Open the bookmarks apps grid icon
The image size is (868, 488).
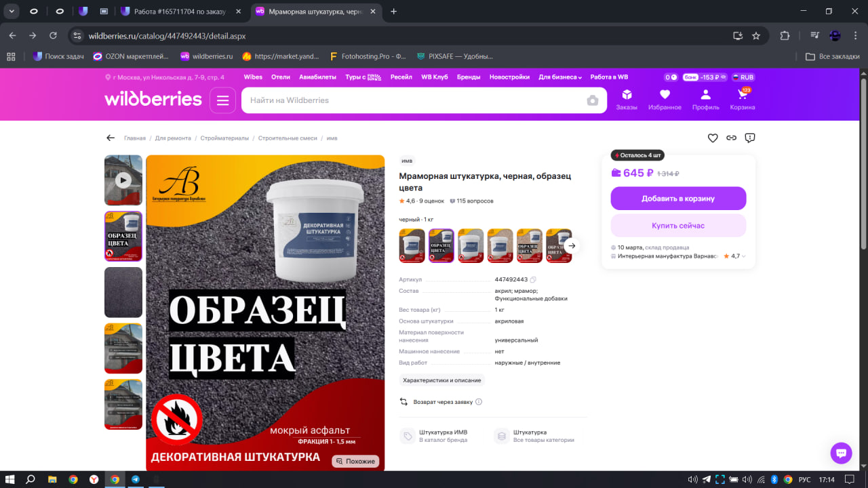[11, 56]
